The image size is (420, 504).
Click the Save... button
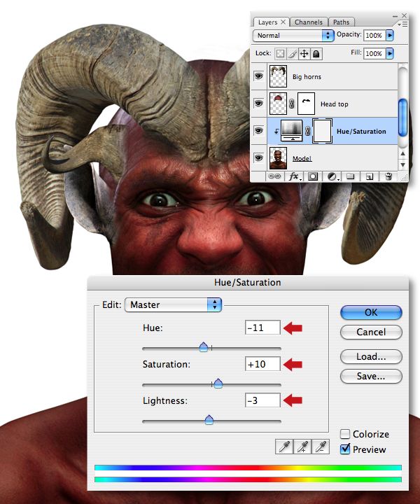(x=371, y=376)
